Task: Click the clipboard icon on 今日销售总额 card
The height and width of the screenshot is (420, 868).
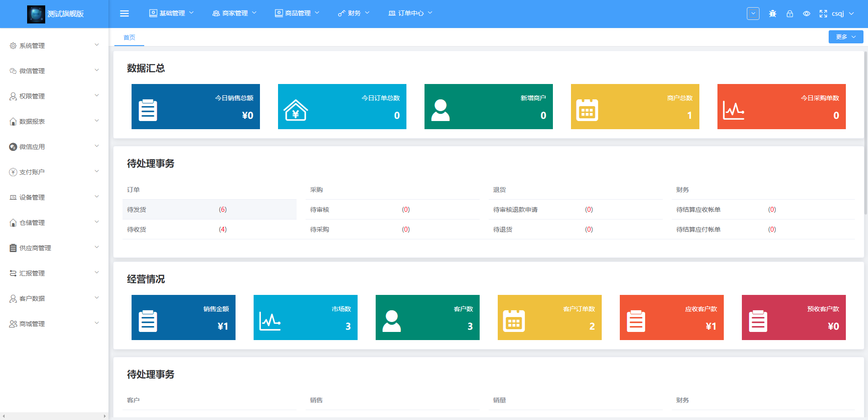Action: click(x=148, y=110)
